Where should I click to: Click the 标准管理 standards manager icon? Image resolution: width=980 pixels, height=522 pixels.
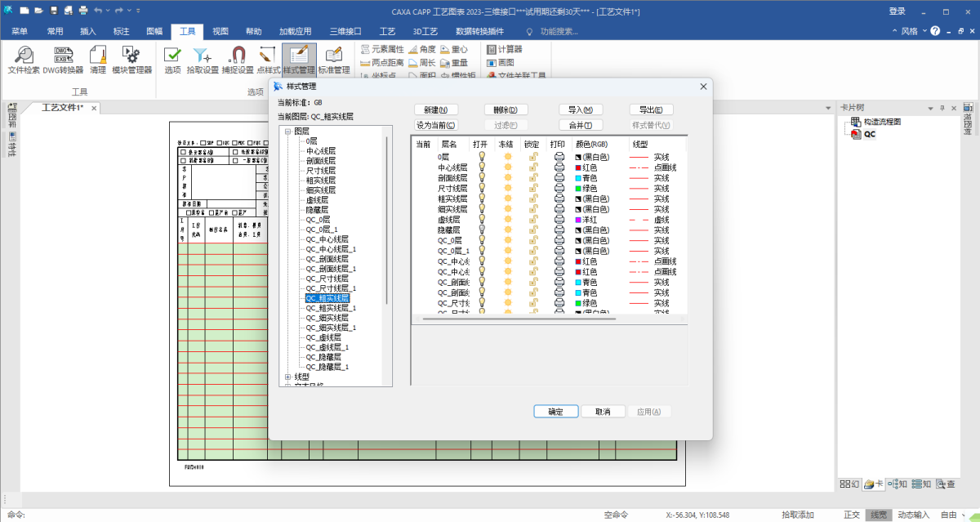click(x=333, y=60)
